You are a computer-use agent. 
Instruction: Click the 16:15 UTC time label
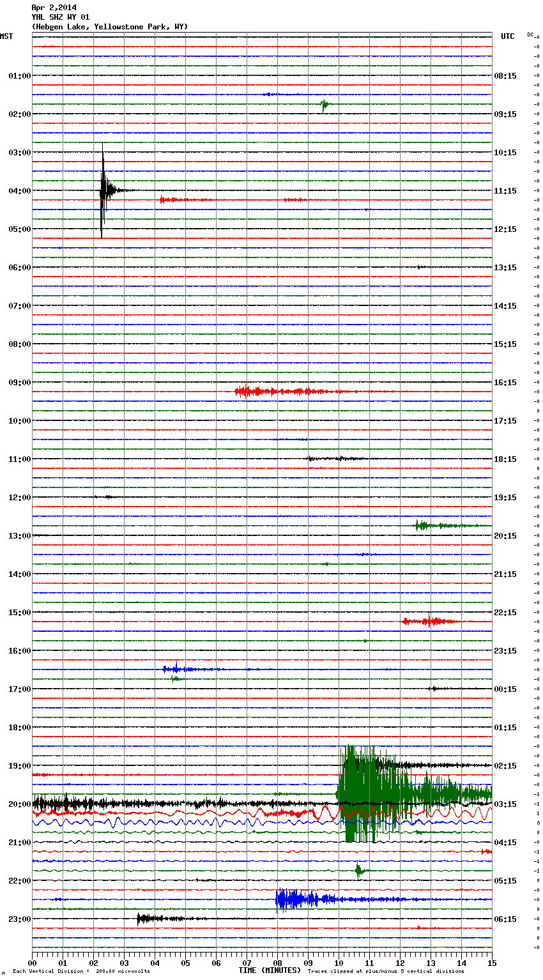[x=505, y=383]
